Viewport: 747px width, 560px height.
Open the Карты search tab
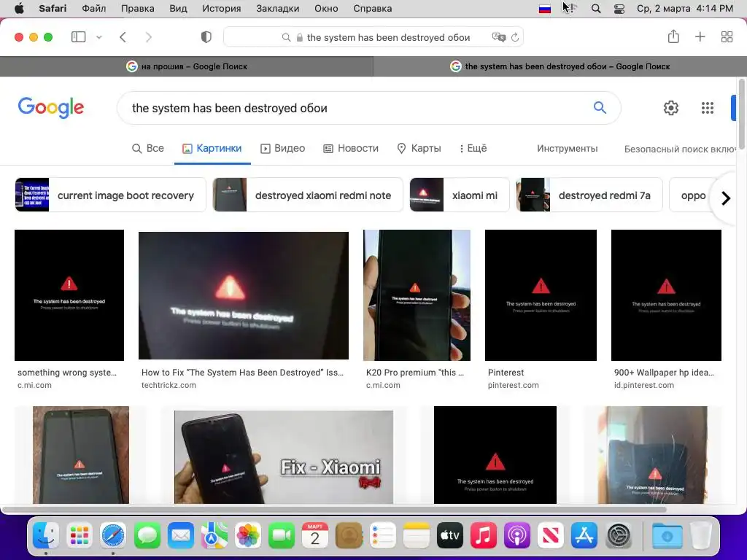(419, 148)
